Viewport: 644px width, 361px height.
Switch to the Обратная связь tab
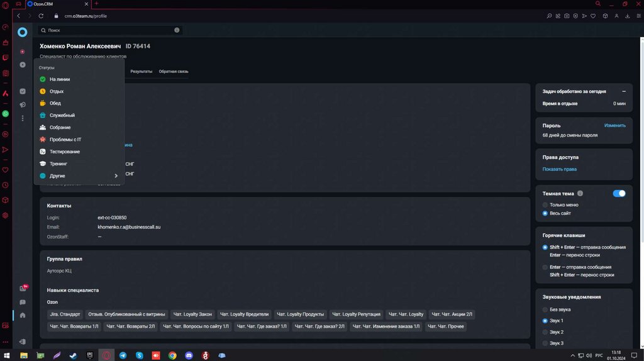174,72
